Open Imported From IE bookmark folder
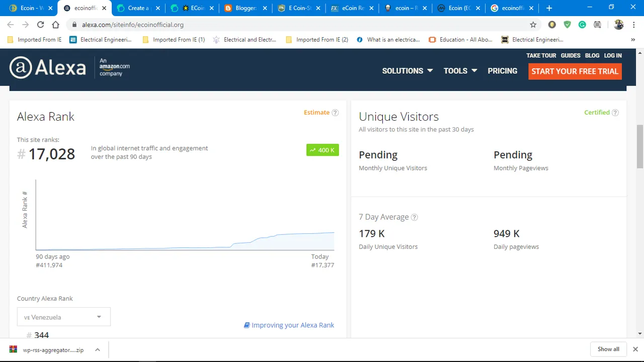This screenshot has height=362, width=644. coord(34,40)
